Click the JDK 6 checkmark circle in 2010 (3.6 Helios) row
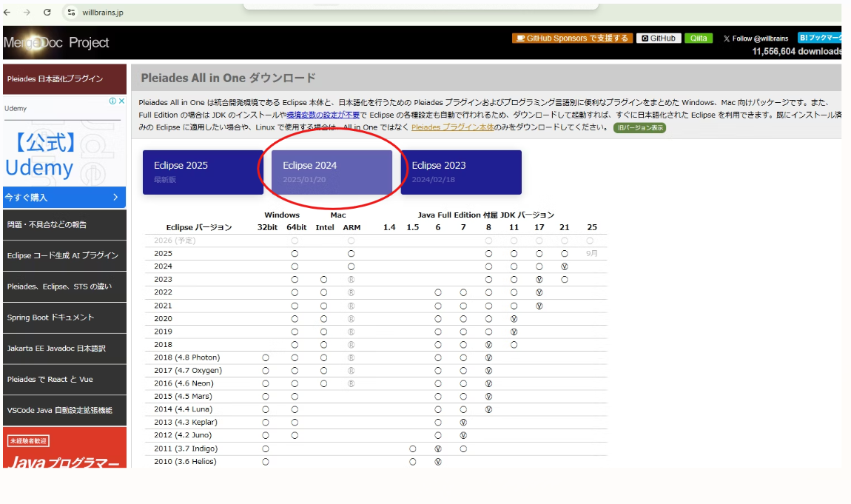This screenshot has height=504, width=851. click(438, 462)
